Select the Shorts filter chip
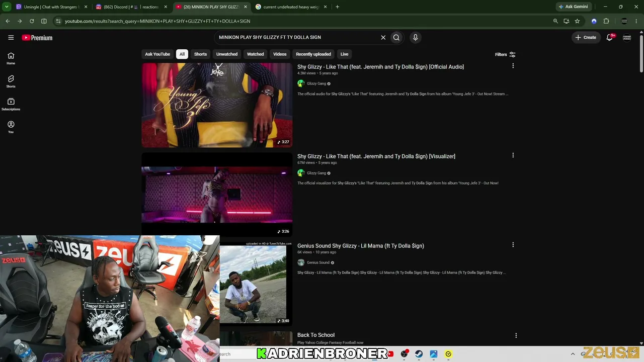The height and width of the screenshot is (362, 644). [200, 54]
